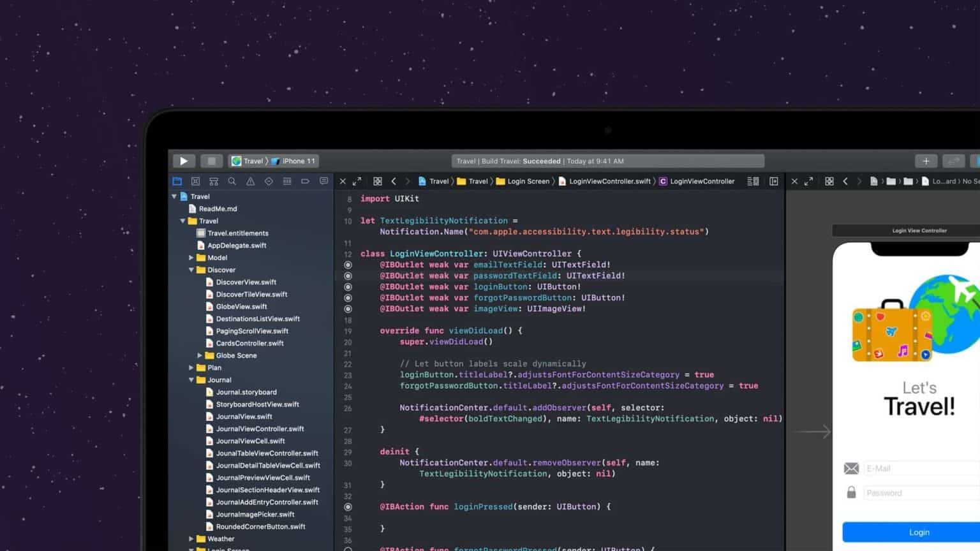
Task: Click the Library plus button
Action: [x=926, y=161]
